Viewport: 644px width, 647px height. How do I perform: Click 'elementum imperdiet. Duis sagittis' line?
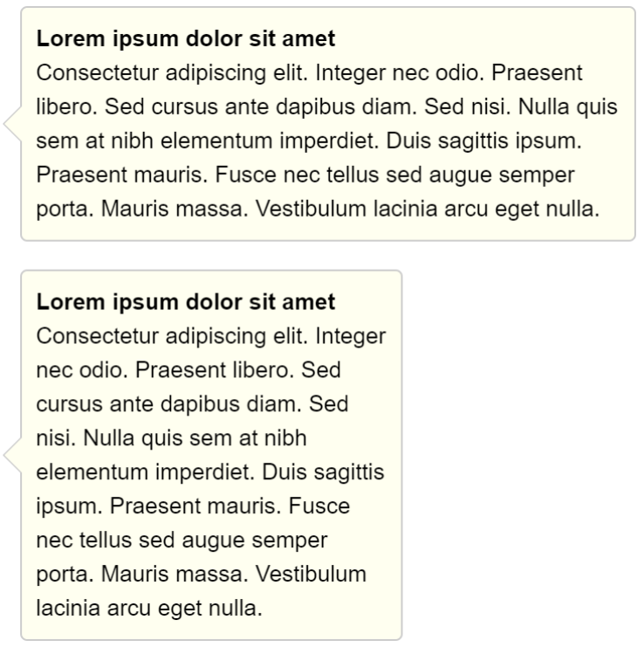[x=210, y=472]
